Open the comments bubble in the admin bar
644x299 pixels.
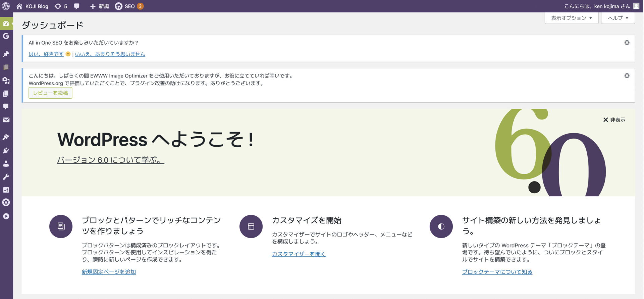[x=77, y=6]
